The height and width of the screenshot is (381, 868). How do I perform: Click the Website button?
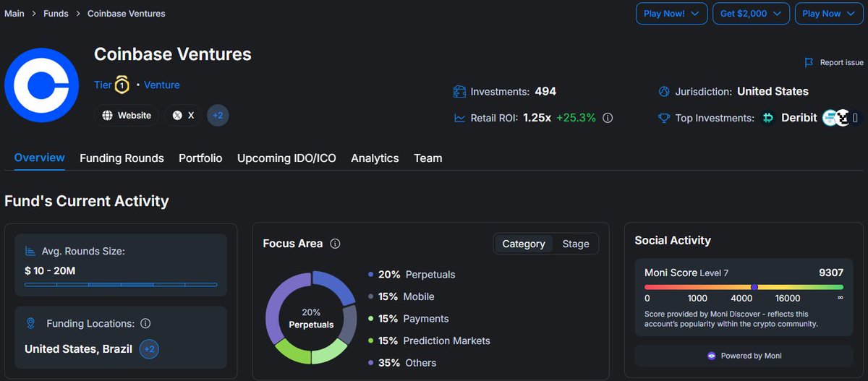click(x=127, y=115)
